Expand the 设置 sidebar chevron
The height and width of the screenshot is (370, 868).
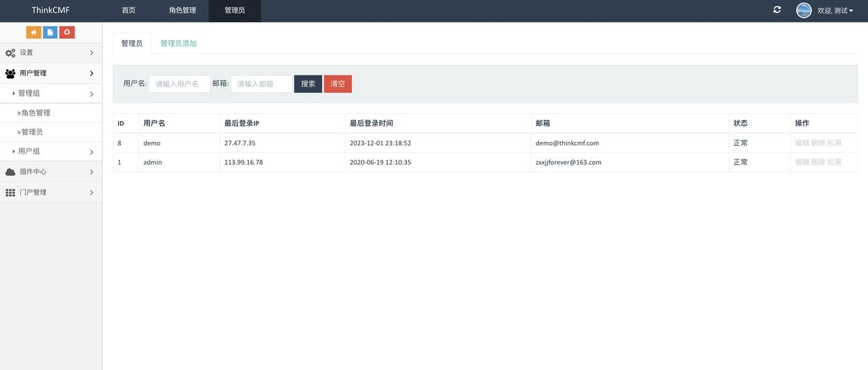pos(92,53)
